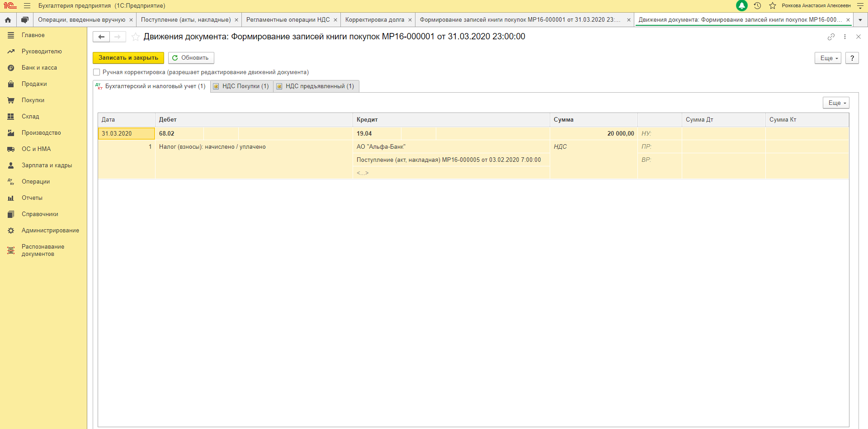Open the 1C main menu hamburger icon
The image size is (868, 429).
[27, 6]
